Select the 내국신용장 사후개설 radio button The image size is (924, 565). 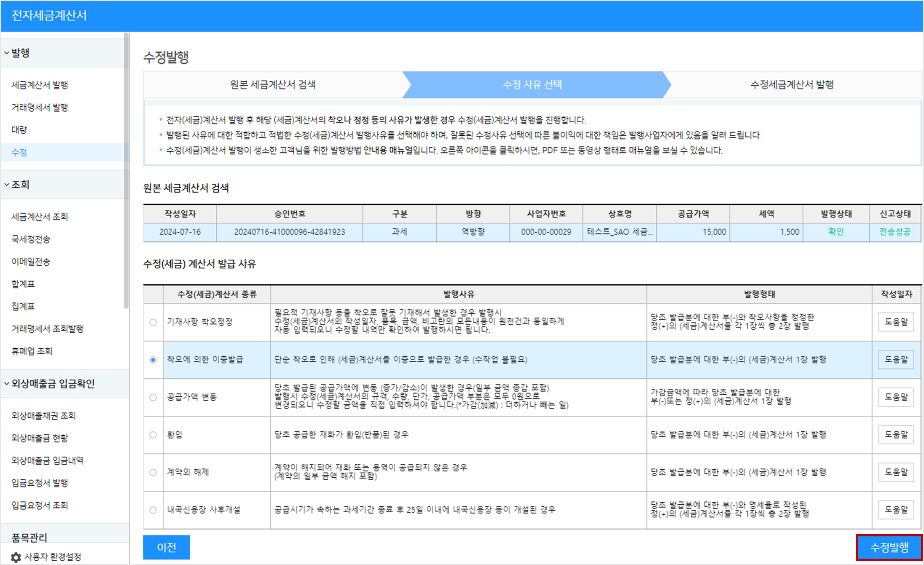point(153,510)
